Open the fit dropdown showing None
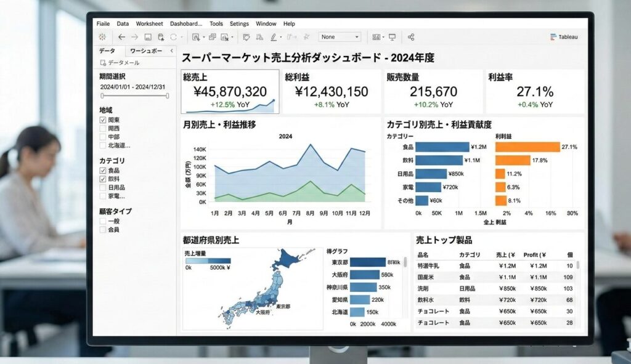The width and height of the screenshot is (631, 364). pyautogui.click(x=339, y=37)
